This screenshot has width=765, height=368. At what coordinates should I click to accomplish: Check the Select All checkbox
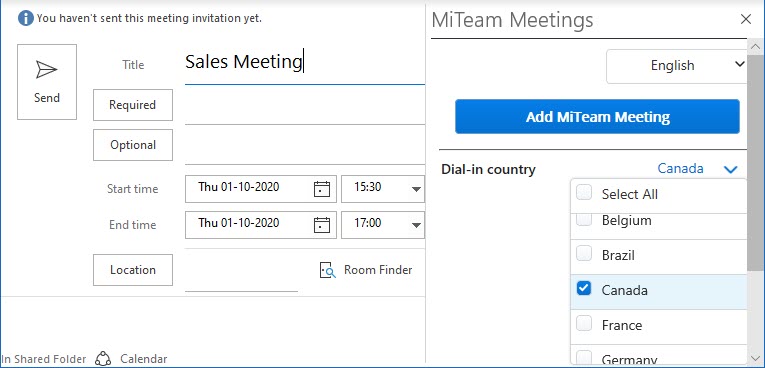pyautogui.click(x=584, y=192)
